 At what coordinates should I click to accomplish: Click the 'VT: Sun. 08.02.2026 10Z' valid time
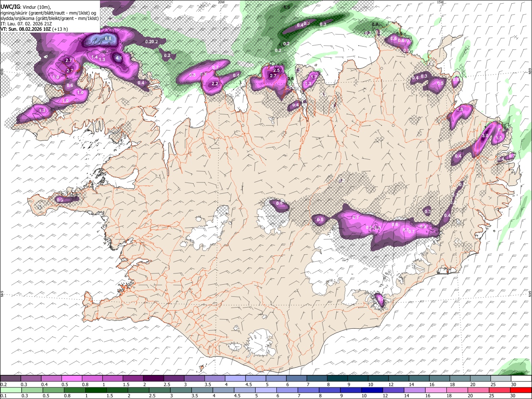pyautogui.click(x=26, y=29)
